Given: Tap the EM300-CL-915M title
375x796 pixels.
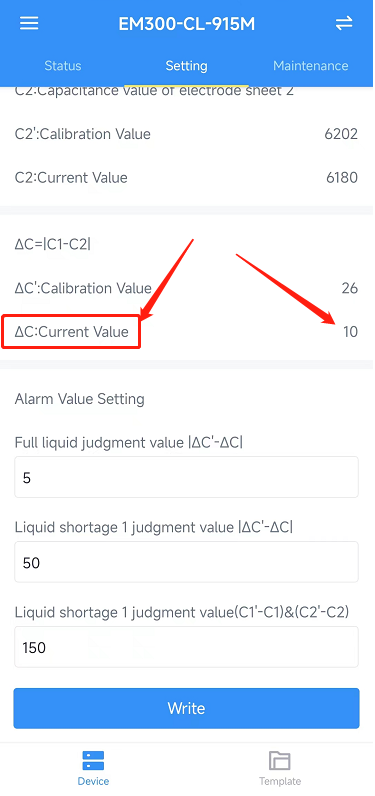Looking at the screenshot, I should click(x=186, y=24).
